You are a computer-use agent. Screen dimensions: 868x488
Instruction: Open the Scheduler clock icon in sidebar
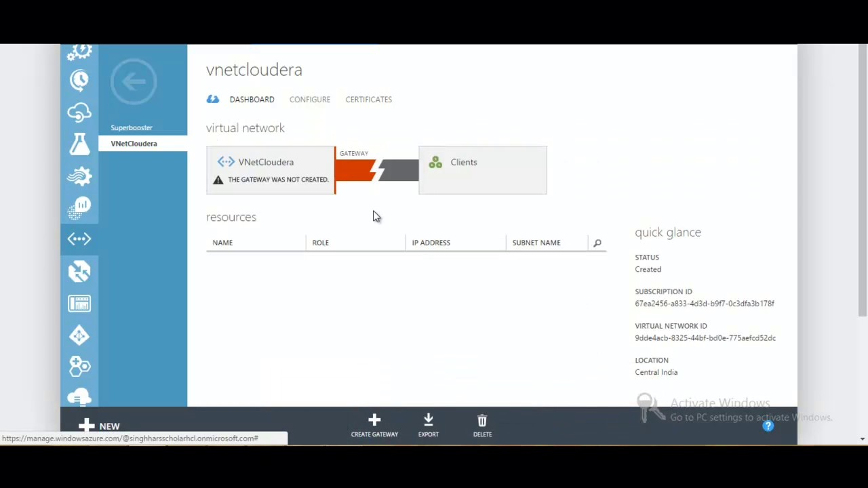[79, 80]
